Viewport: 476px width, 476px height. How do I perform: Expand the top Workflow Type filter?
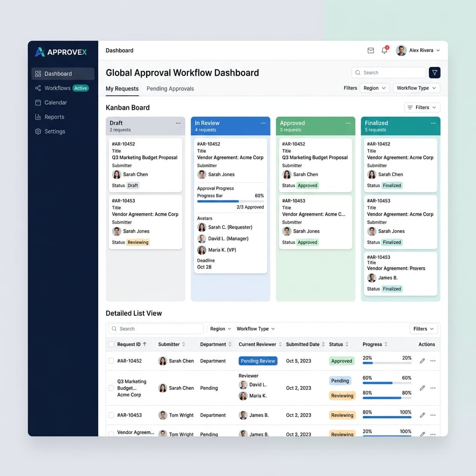pos(416,88)
